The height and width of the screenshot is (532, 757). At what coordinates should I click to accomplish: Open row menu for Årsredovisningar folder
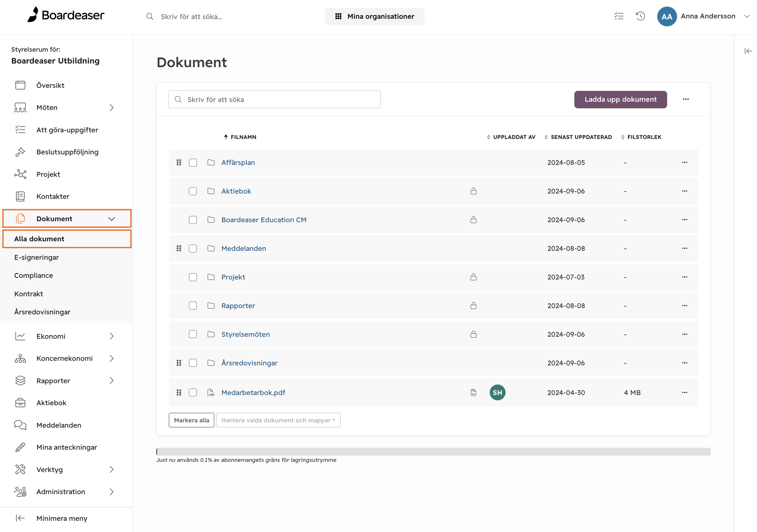pyautogui.click(x=685, y=363)
